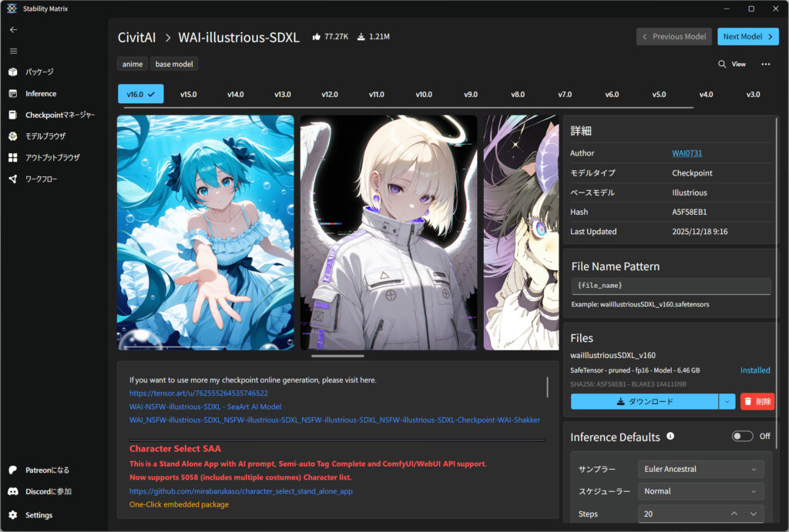Click the File Name Pattern input field
Viewport: 789px width, 532px height.
click(x=670, y=286)
